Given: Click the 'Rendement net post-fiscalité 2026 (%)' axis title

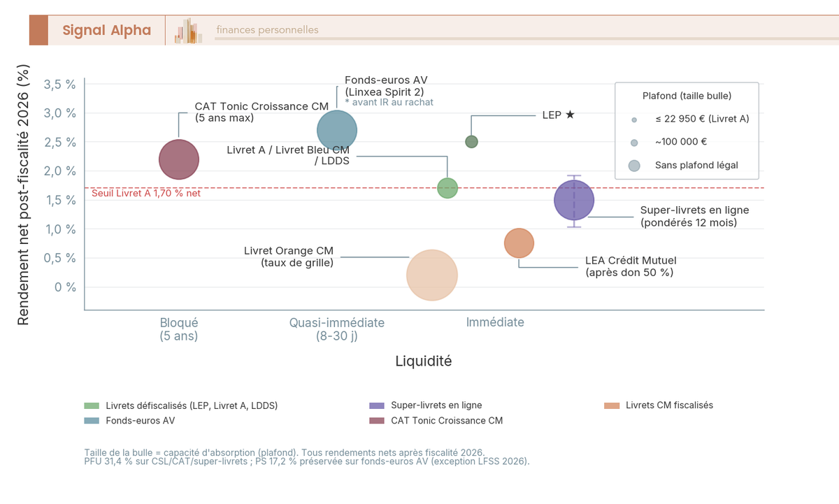Looking at the screenshot, I should point(23,194).
